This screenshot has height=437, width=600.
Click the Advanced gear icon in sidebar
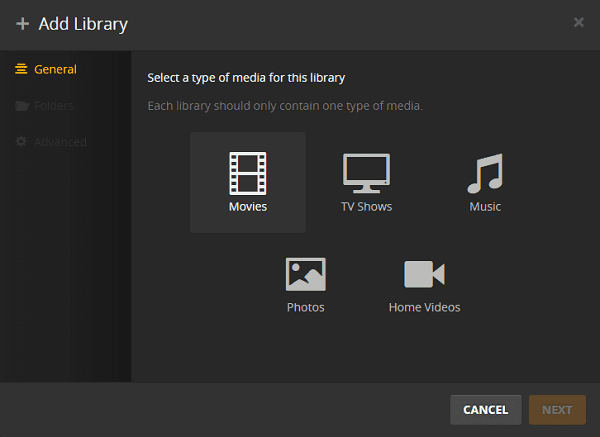(x=21, y=142)
